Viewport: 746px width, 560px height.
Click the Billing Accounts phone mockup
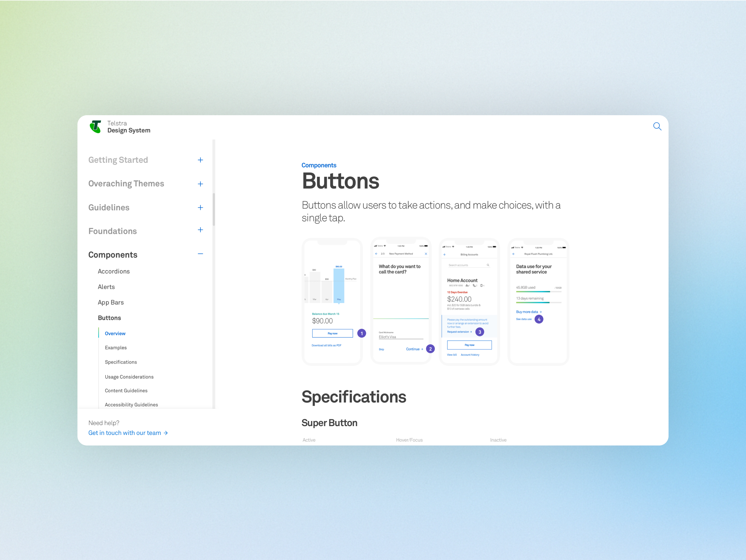(x=469, y=302)
